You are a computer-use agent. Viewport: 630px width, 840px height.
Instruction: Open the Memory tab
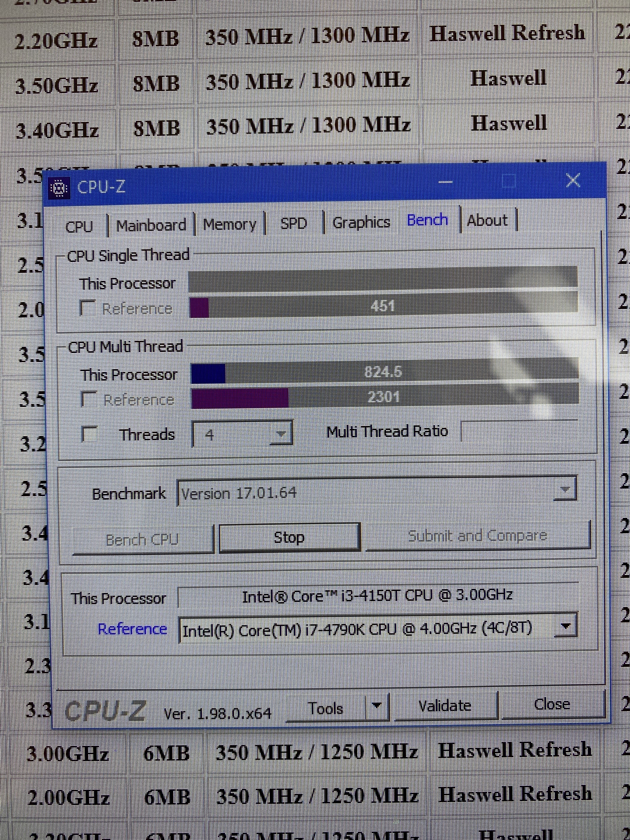229,224
